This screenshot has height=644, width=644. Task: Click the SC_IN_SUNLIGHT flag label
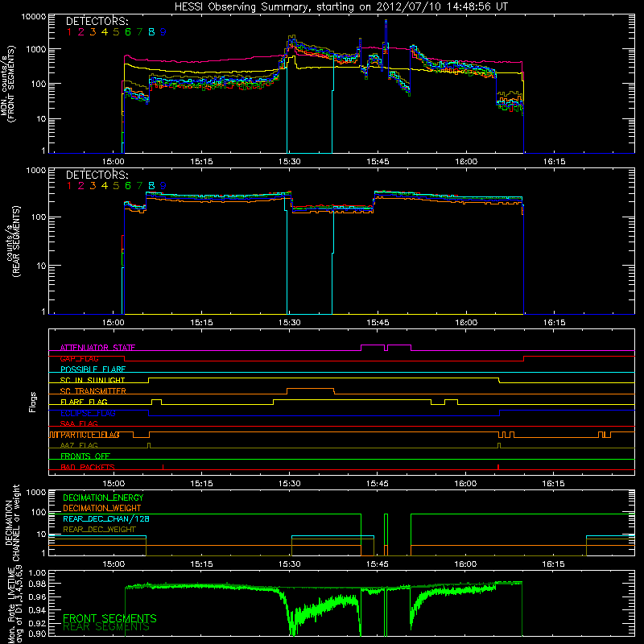93,380
